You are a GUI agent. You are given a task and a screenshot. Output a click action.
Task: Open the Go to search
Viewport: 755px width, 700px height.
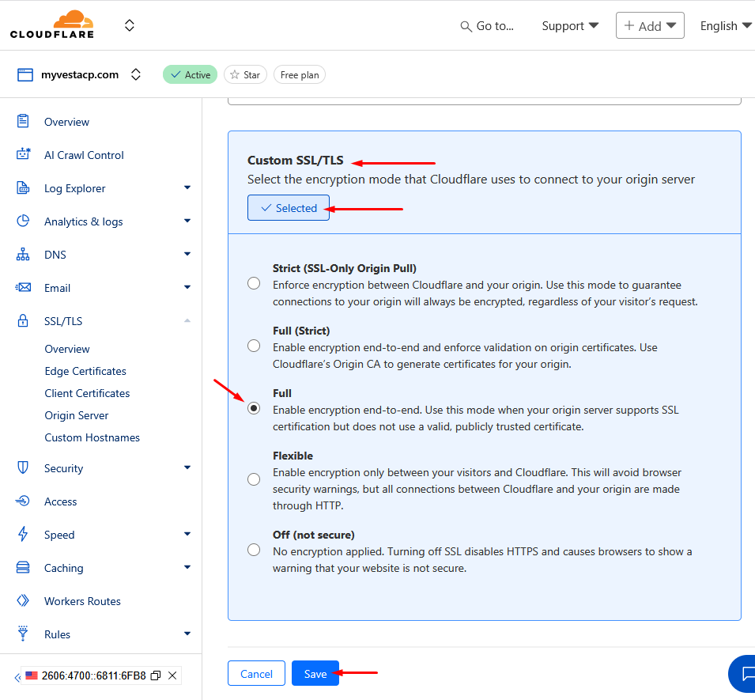click(487, 26)
